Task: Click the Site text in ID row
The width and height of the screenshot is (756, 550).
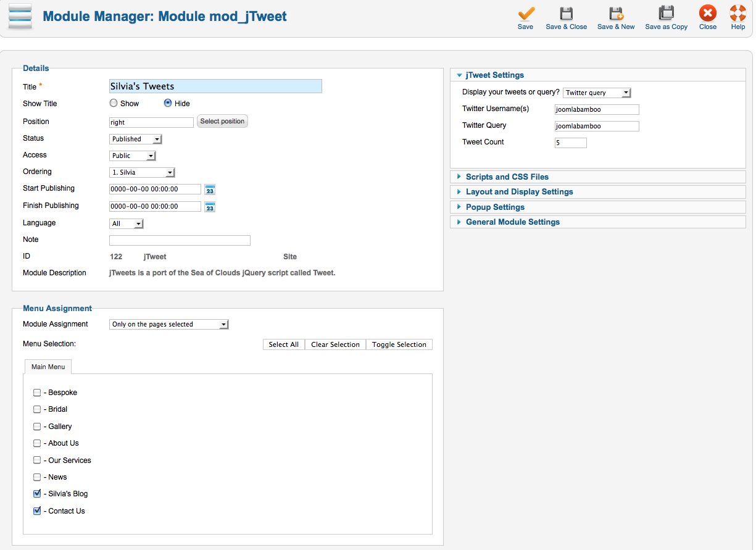Action: (x=290, y=257)
